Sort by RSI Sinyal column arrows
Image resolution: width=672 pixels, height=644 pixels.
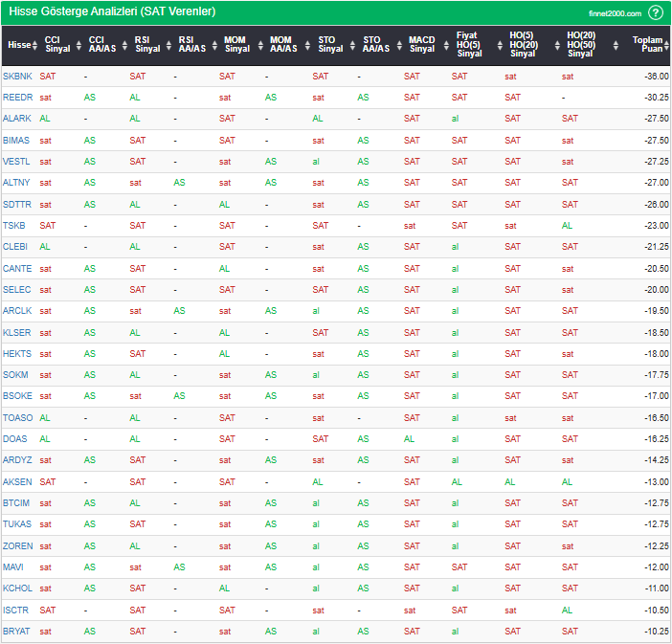(168, 45)
